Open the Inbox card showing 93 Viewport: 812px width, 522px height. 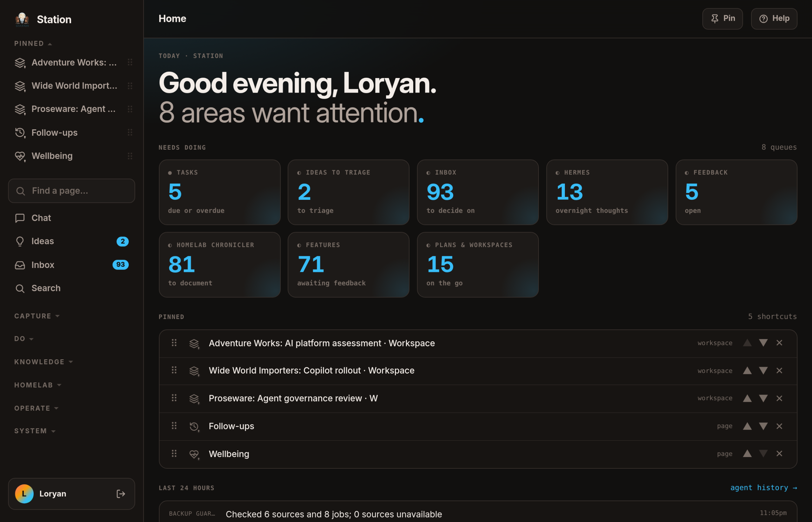click(x=478, y=192)
